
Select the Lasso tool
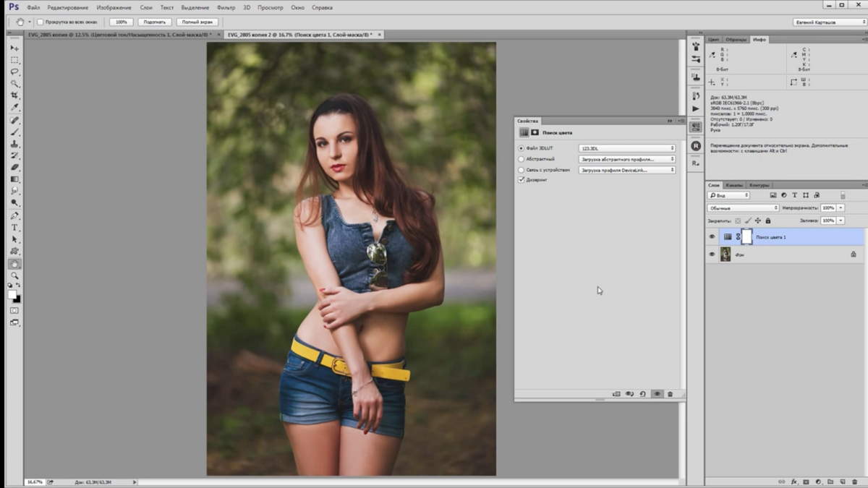coord(14,72)
